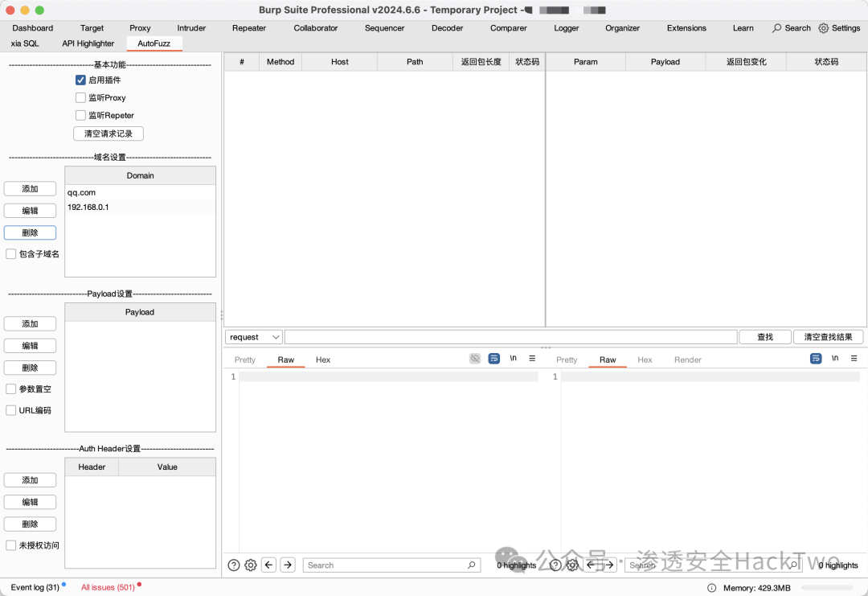Open response editor hamburger menu
868x596 pixels.
point(854,359)
